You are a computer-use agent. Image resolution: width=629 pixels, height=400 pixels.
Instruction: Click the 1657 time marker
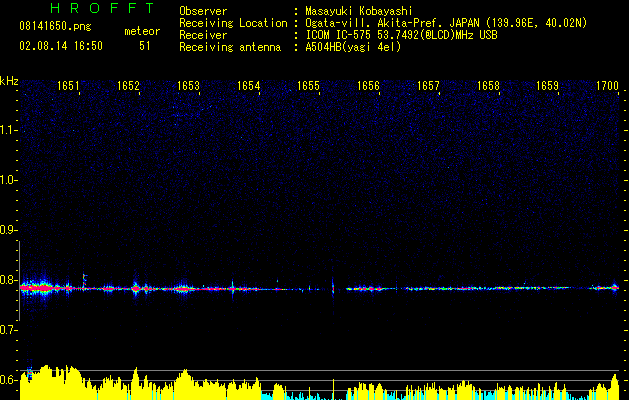coord(428,86)
